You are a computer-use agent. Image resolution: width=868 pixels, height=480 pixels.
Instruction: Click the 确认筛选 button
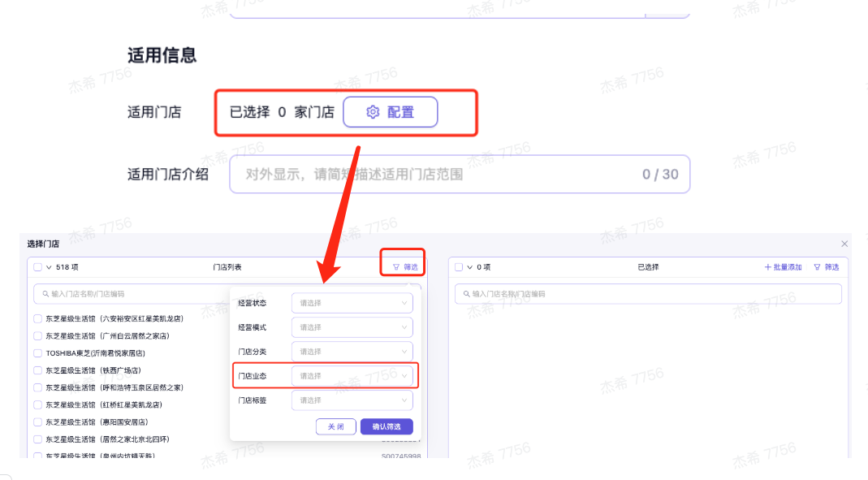(x=386, y=426)
